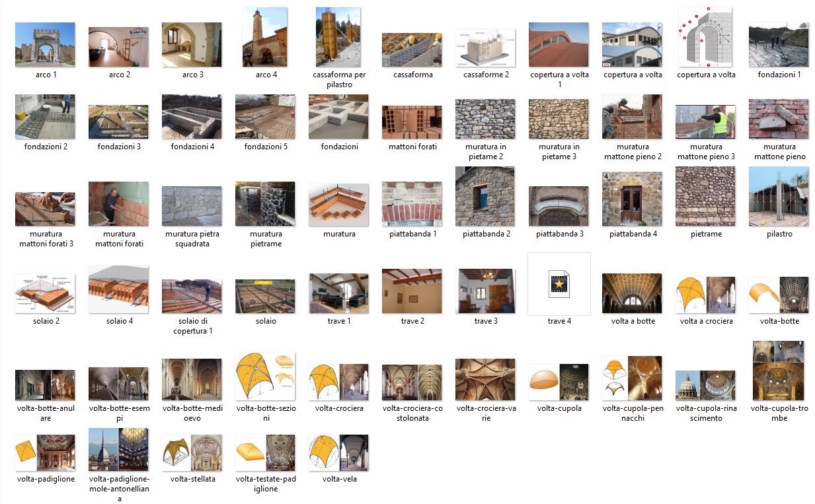The image size is (815, 504).
Task: Click the file name 'volta-padiglione'
Action: pyautogui.click(x=46, y=479)
